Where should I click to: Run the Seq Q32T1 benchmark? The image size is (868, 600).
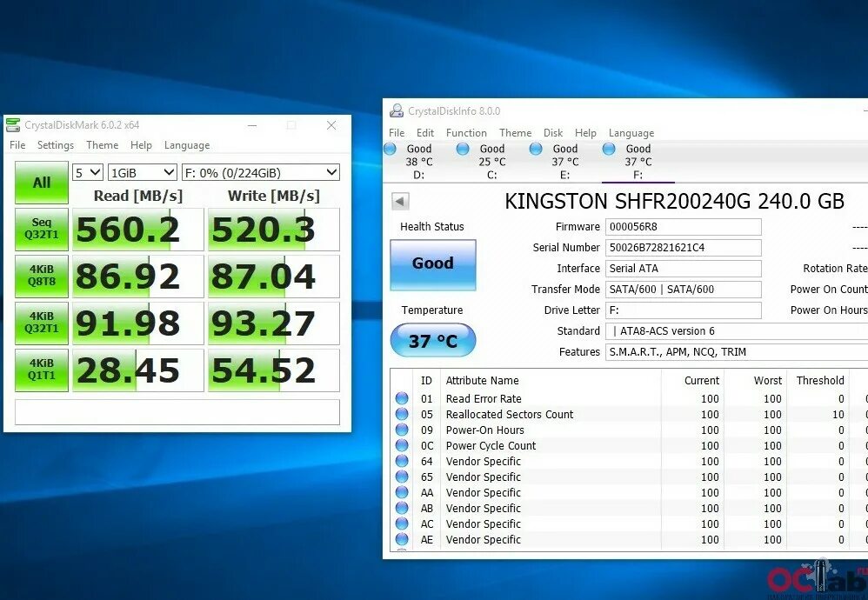point(42,230)
